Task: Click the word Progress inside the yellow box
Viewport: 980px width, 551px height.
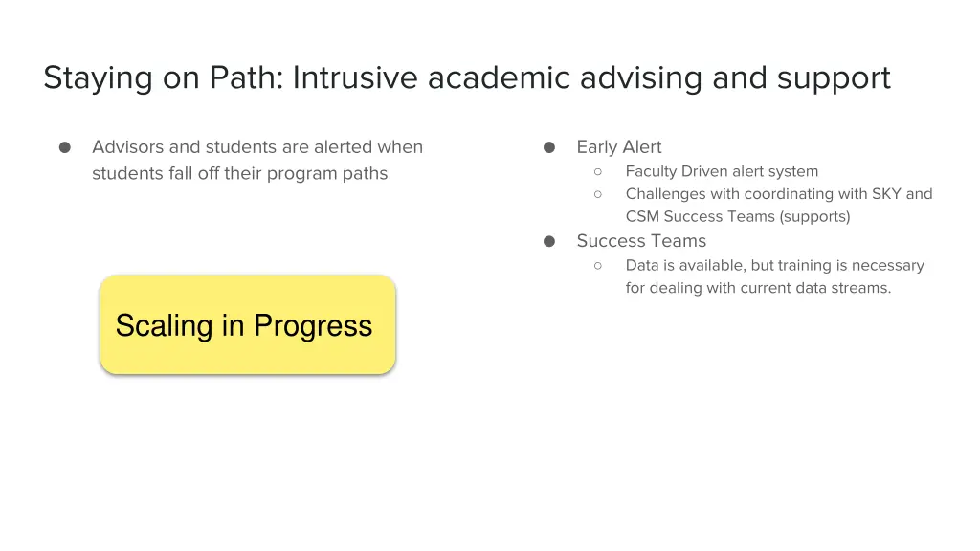Action: click(313, 326)
